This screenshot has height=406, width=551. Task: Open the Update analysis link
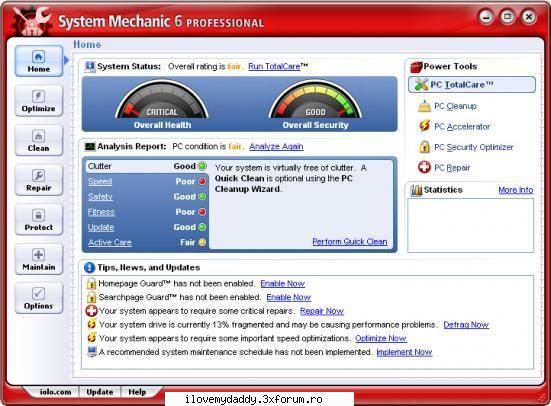(101, 227)
